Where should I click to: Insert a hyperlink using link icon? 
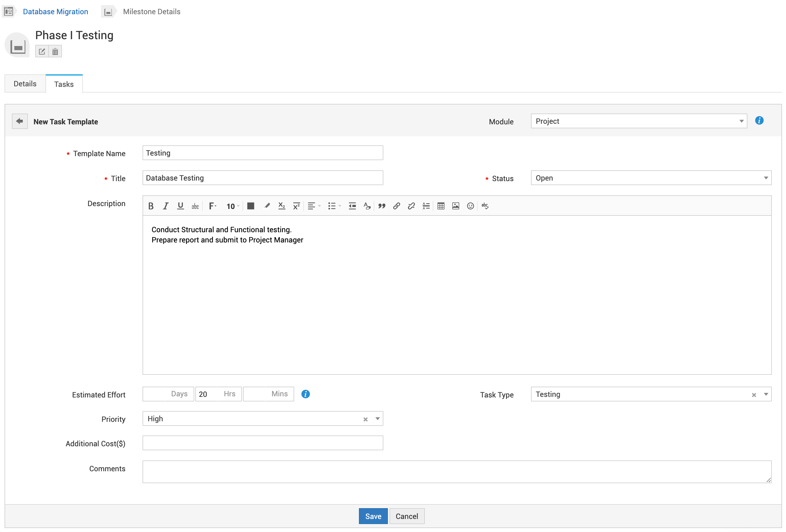tap(396, 206)
